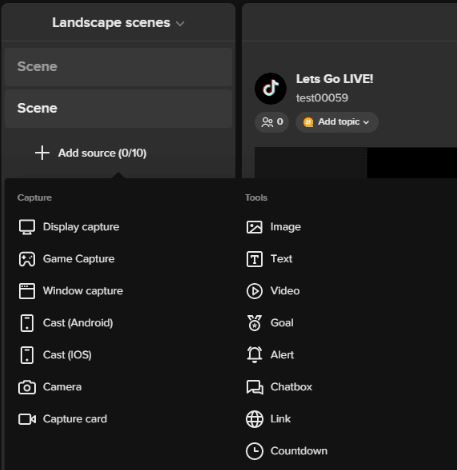The image size is (457, 470).
Task: Choose the Game Capture controller icon
Action: 27,259
